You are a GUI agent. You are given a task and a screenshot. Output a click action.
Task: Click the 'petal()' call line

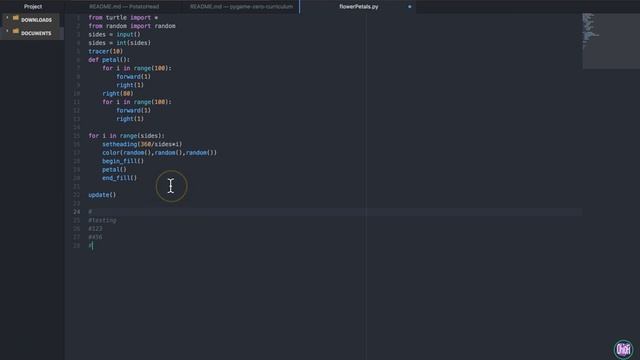114,169
